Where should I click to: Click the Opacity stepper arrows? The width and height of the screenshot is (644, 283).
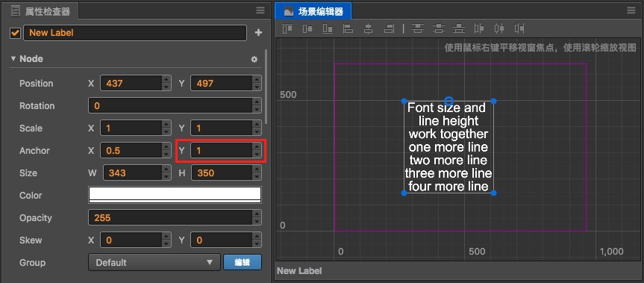[x=257, y=218]
